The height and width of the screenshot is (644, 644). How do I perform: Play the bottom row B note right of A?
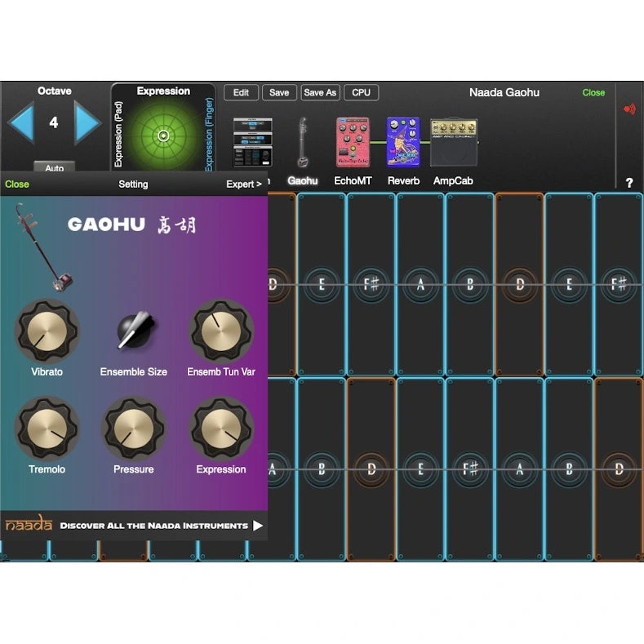click(569, 469)
